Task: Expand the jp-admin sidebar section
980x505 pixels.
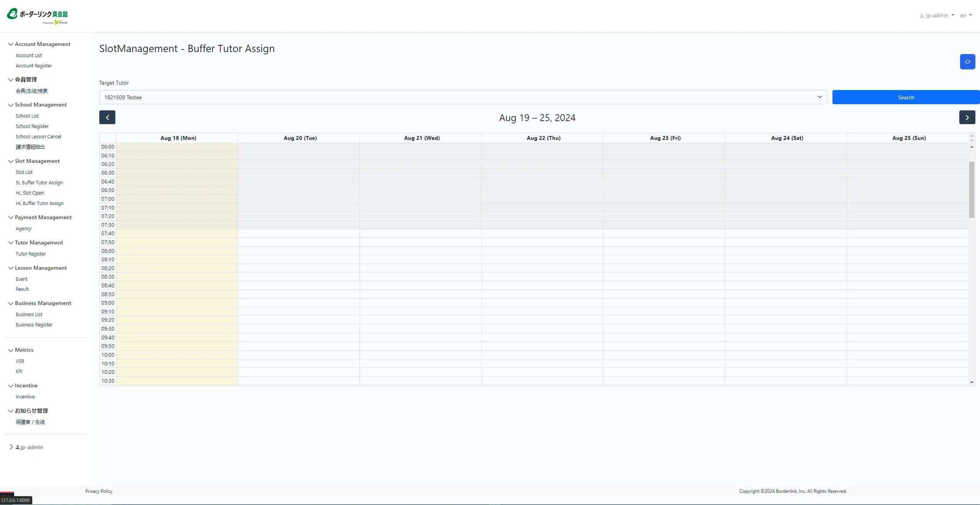Action: click(x=11, y=447)
